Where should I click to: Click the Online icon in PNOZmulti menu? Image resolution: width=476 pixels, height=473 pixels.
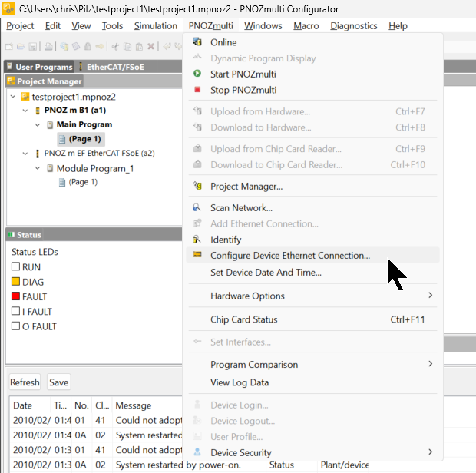[197, 41]
